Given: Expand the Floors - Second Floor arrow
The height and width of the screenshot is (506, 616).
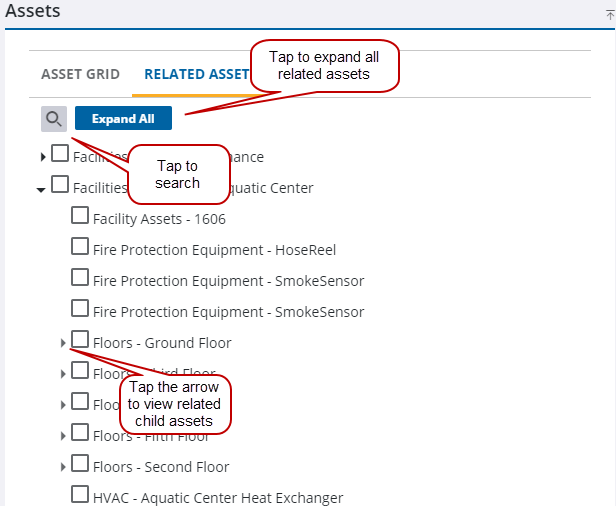Looking at the screenshot, I should point(63,467).
